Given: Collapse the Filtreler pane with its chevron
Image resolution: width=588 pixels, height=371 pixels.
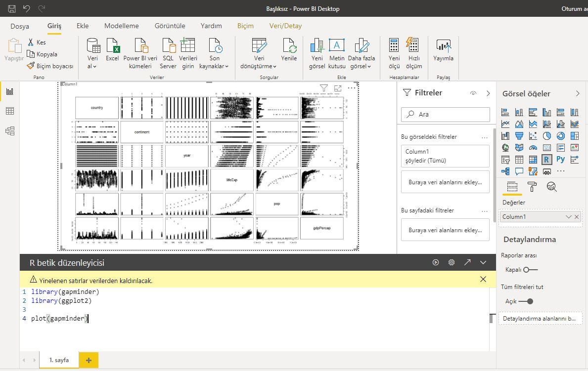Looking at the screenshot, I should point(489,93).
